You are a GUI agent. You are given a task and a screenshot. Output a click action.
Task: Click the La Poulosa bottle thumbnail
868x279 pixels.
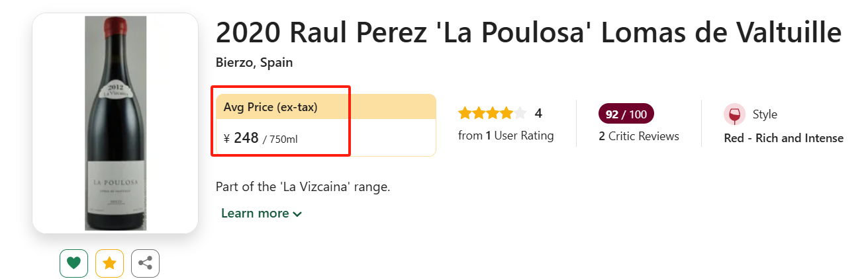tap(115, 123)
